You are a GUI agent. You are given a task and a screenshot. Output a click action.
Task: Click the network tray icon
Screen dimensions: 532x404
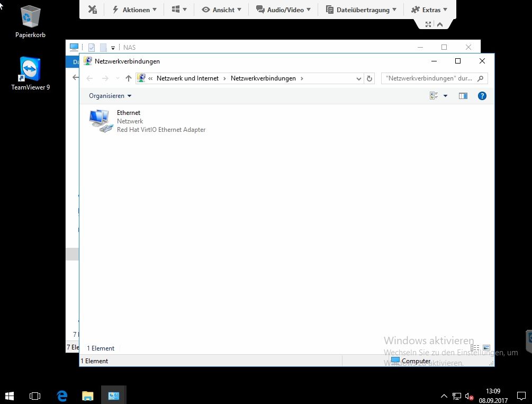[x=457, y=396]
